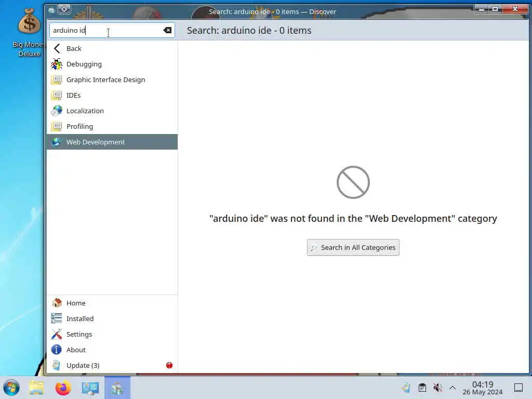Viewport: 532px width, 399px height.
Task: Open the About page
Action: pos(112,350)
